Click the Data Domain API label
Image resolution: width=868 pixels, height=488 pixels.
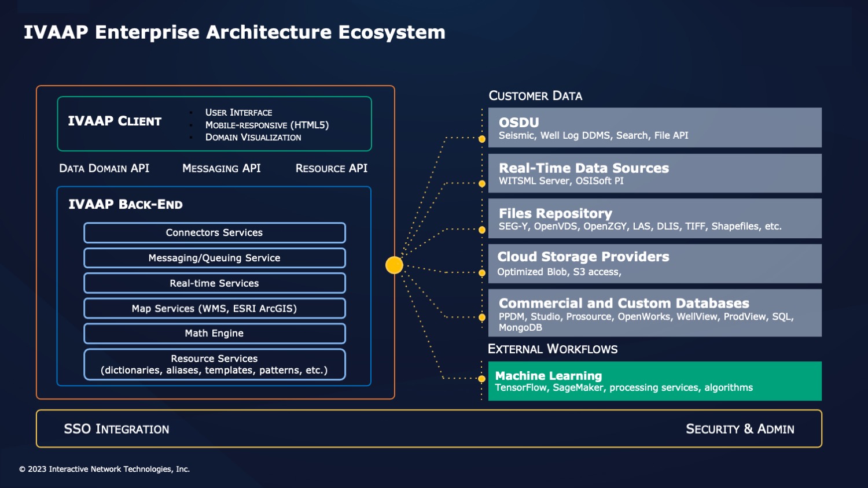pyautogui.click(x=104, y=168)
